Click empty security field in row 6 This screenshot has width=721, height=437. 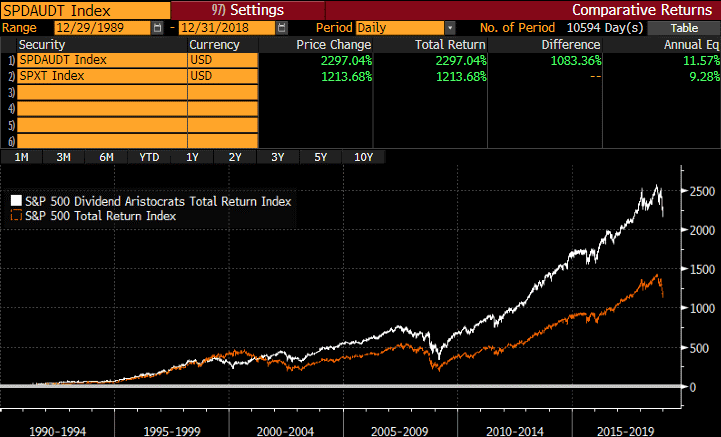[x=102, y=141]
